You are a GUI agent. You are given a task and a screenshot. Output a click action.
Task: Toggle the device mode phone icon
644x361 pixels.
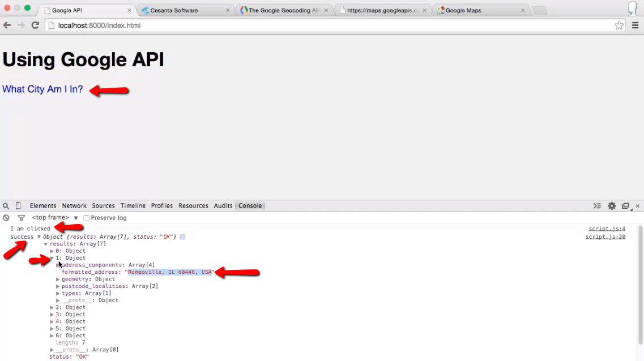pyautogui.click(x=18, y=206)
